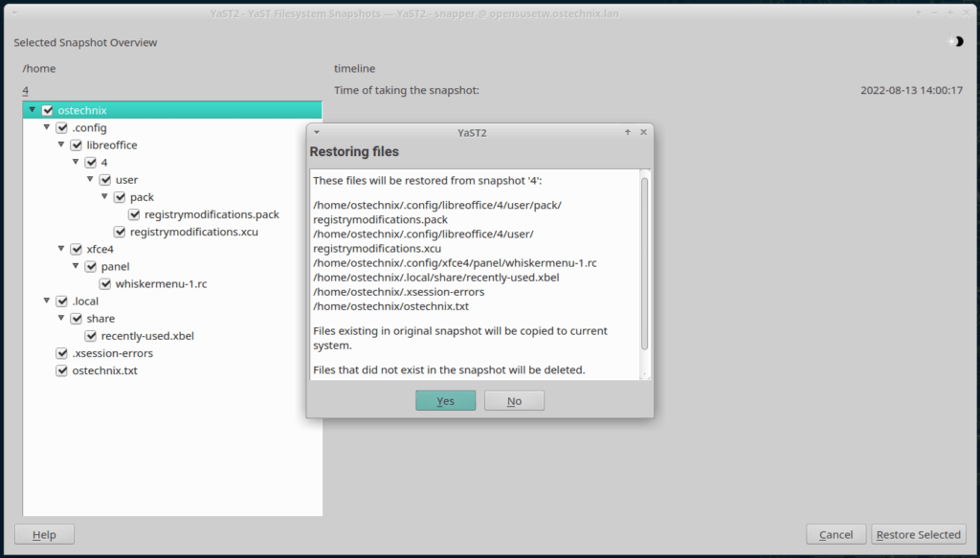Open Help from the bottom left
Viewport: 980px width, 558px height.
(x=43, y=534)
